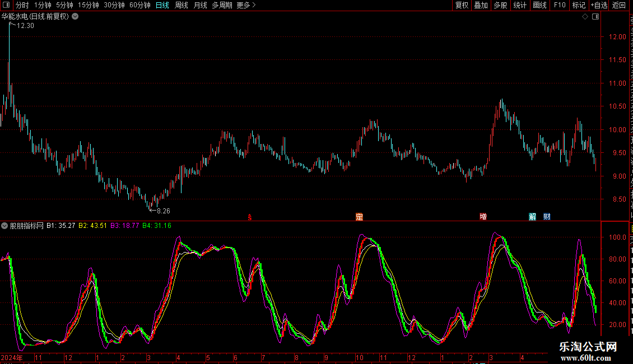Image resolution: width=633 pixels, height=364 pixels.
Task: Expand dropdown beside 华能水电 title
Action: [x=75, y=17]
